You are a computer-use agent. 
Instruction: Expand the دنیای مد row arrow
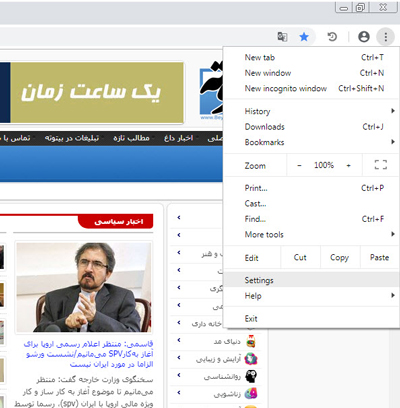(179, 340)
